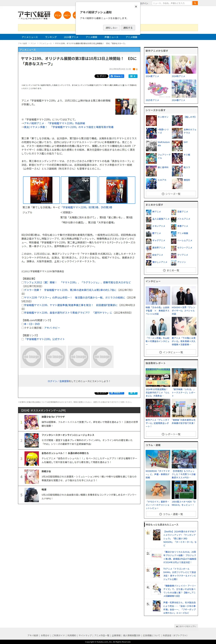Open the Blu-ray volume 3 cover image
This screenshot has height=644, width=216.
117,190
